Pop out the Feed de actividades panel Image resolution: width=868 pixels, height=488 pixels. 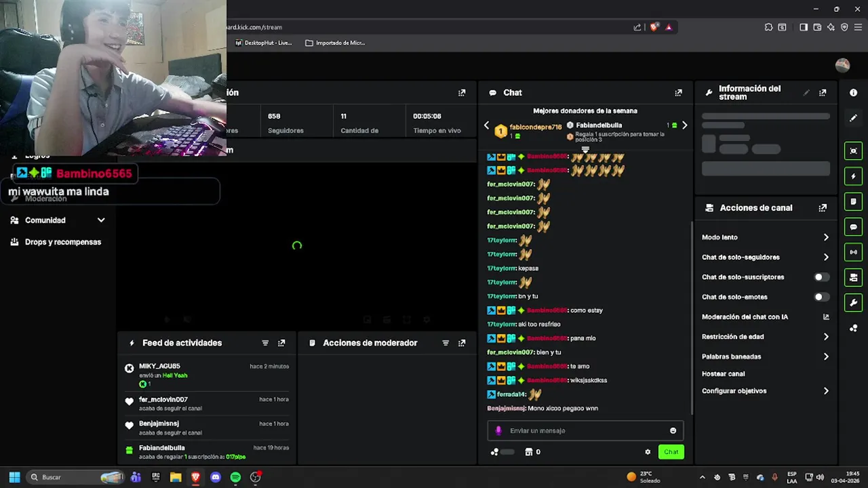(x=281, y=343)
